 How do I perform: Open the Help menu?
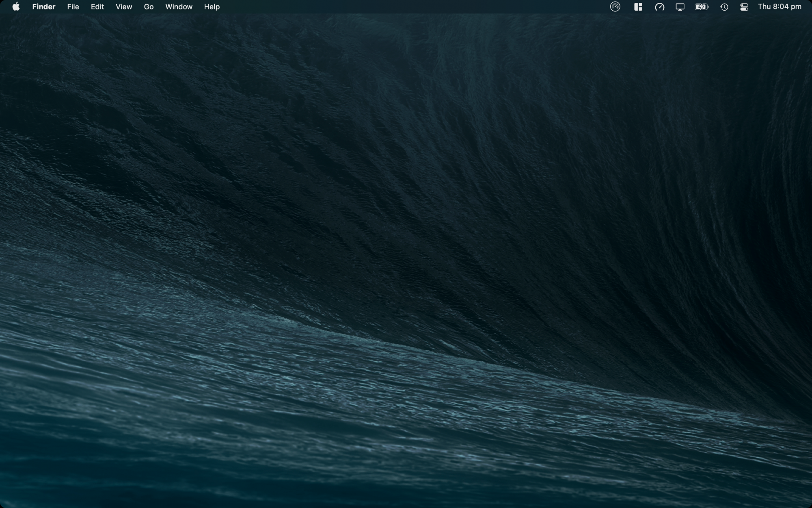(x=212, y=7)
